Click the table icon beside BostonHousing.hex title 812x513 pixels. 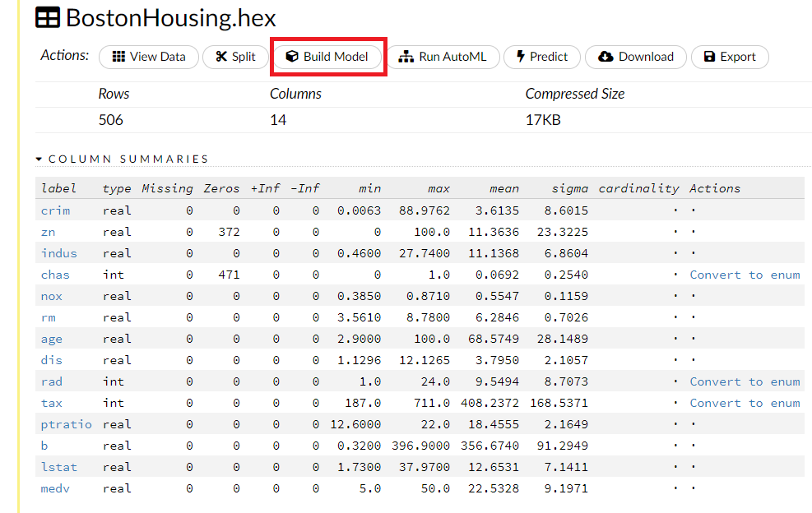click(48, 18)
